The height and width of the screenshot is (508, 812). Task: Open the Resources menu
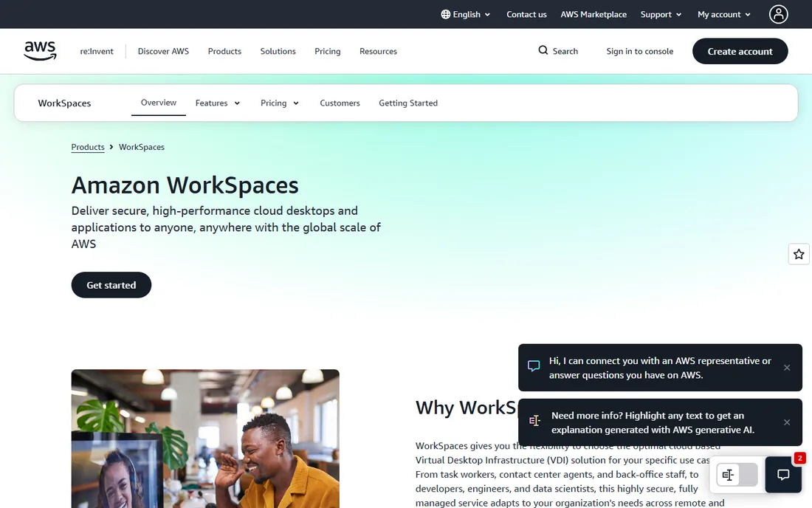pos(378,51)
